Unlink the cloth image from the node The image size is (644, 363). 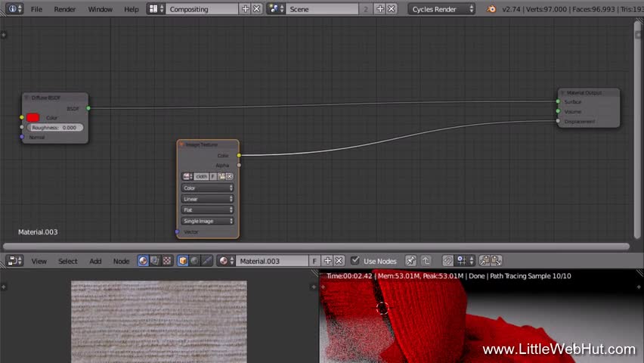click(x=230, y=176)
